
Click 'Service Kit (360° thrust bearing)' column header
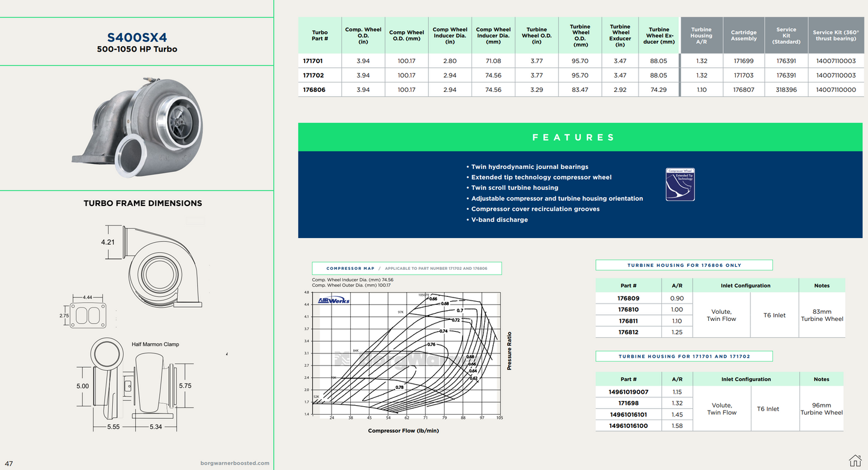click(x=836, y=35)
